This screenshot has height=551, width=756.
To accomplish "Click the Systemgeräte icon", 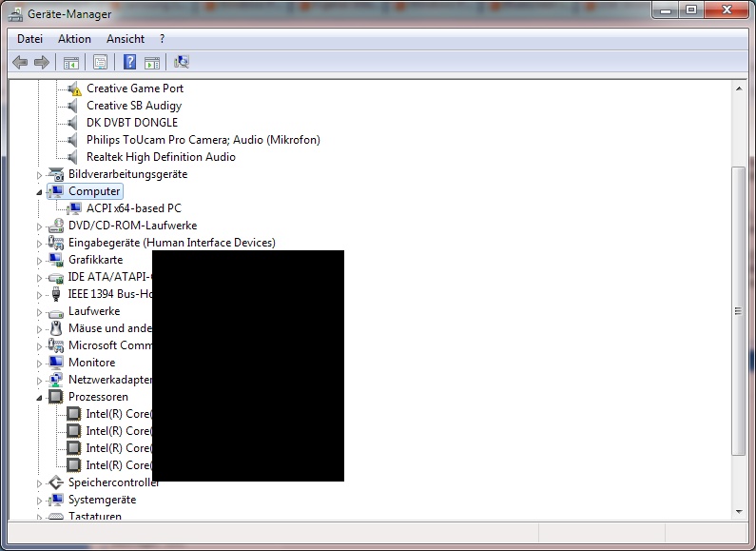I will tap(56, 500).
